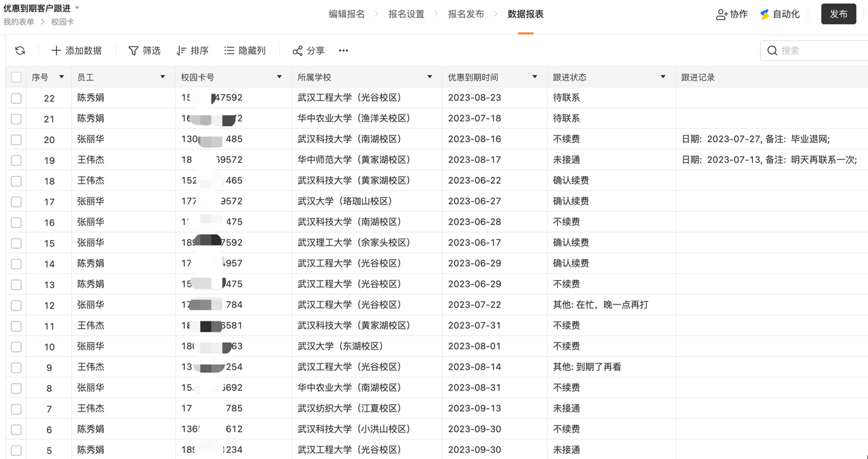Click 王伟杰 in row 18
This screenshot has height=459, width=868.
pos(91,180)
